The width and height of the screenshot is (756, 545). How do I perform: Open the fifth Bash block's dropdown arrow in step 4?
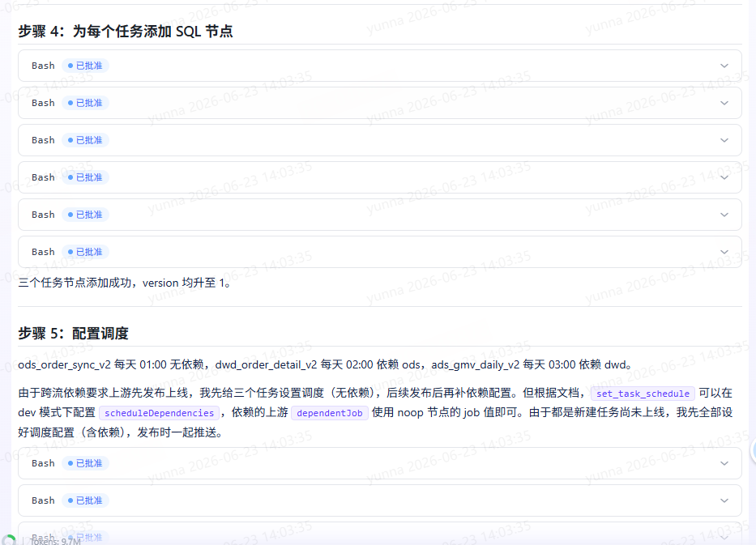click(724, 215)
